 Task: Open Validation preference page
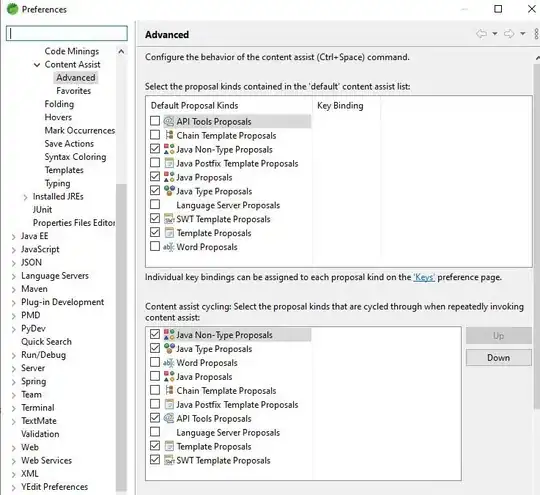[40, 434]
